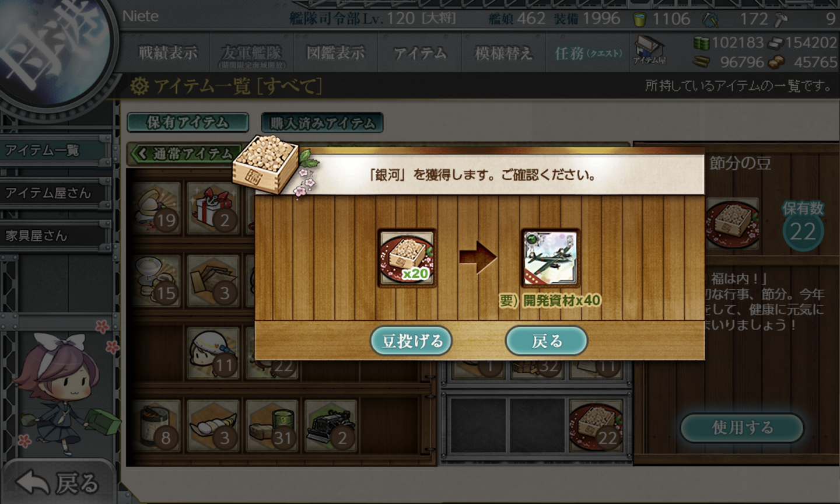The height and width of the screenshot is (504, 840).
Task: Switch to 保有アイテム tab
Action: click(x=188, y=123)
